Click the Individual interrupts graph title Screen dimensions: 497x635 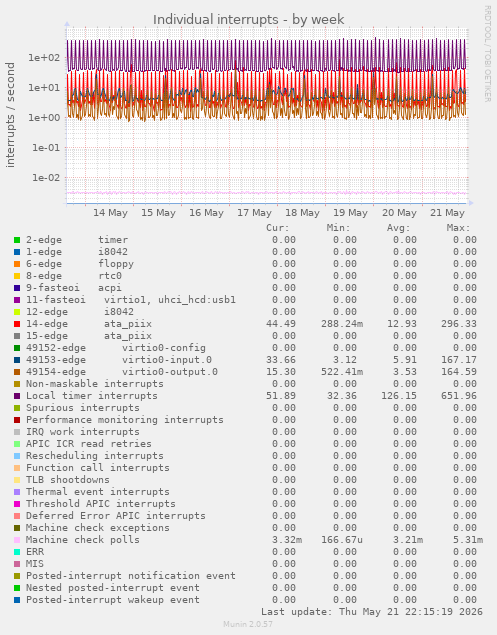249,19
